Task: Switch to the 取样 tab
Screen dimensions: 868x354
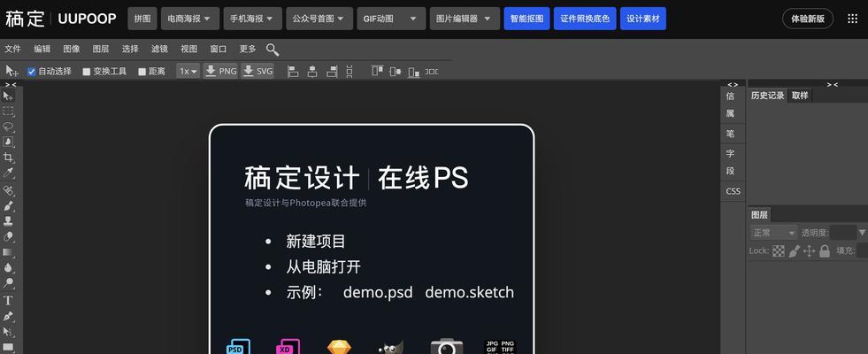Action: (x=800, y=96)
